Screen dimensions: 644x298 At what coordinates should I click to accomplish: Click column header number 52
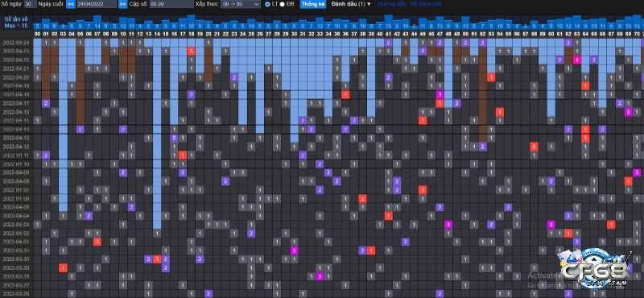click(482, 34)
